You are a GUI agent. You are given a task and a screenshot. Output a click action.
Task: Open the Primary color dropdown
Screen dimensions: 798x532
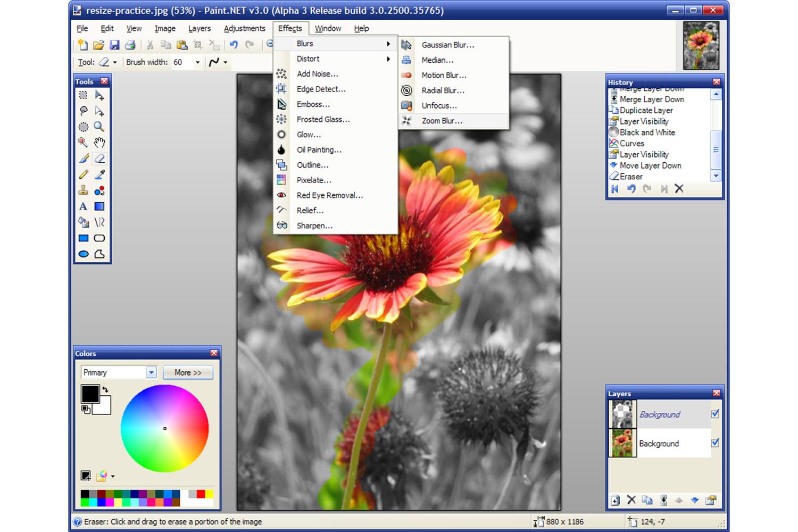point(152,372)
